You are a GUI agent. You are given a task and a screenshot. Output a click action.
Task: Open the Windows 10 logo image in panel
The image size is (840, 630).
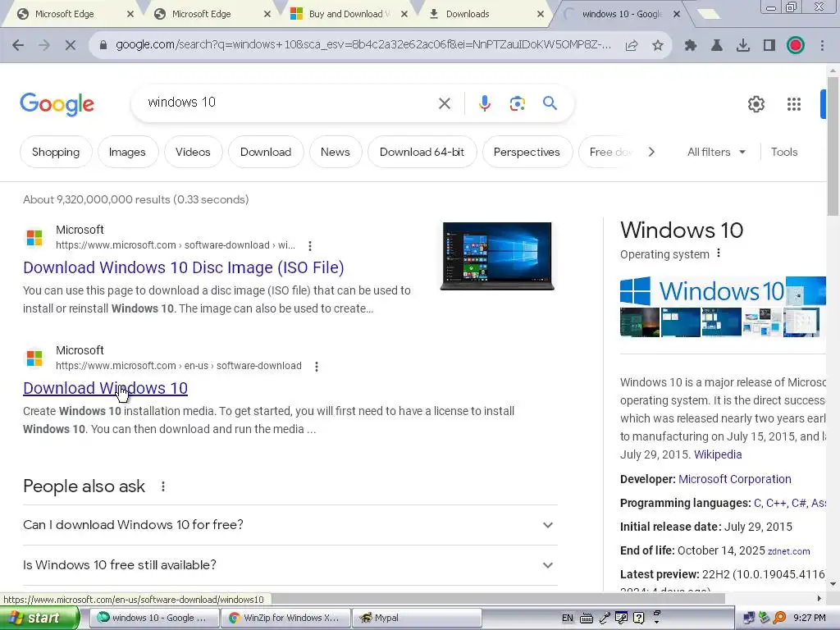point(702,291)
